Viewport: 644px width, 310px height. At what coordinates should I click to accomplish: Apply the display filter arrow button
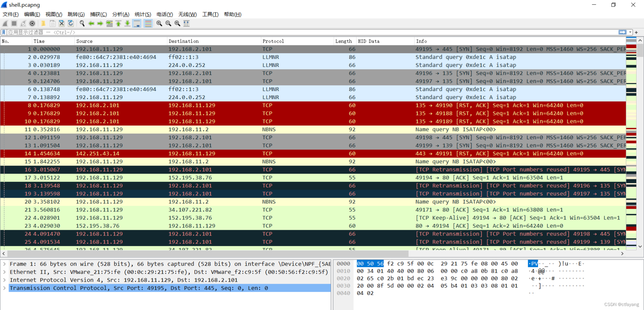click(x=623, y=32)
